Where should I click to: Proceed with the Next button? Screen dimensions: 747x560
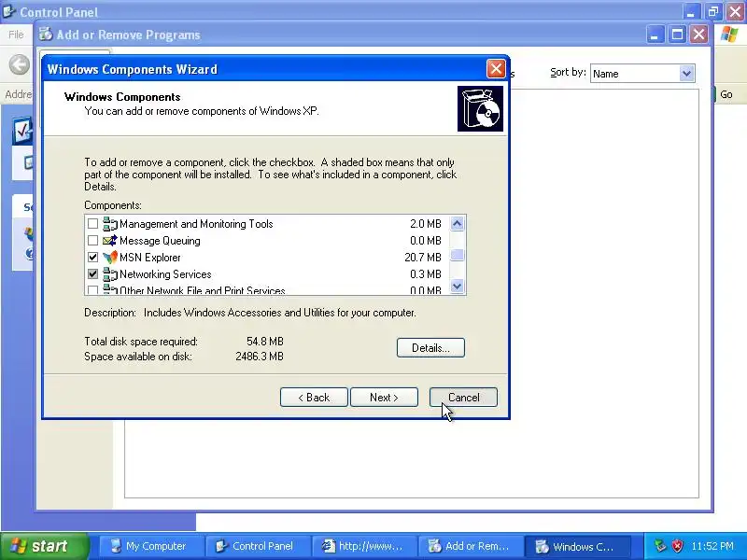pyautogui.click(x=384, y=398)
